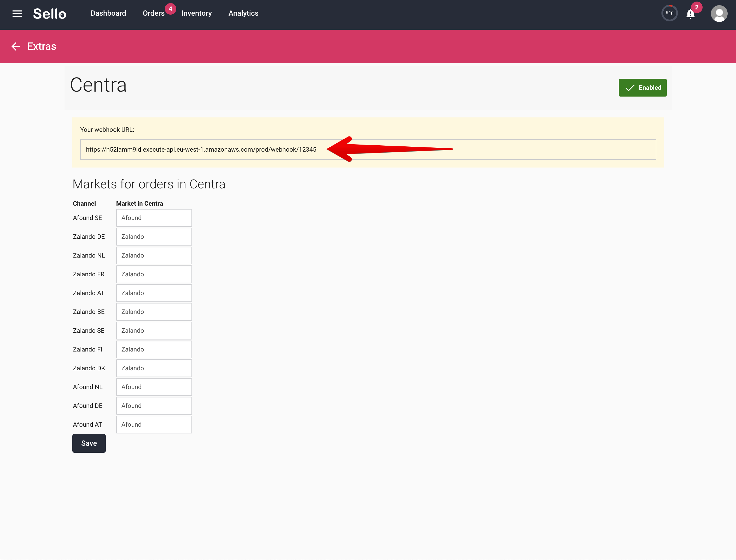
Task: Edit the Afound AT market field
Action: [154, 424]
